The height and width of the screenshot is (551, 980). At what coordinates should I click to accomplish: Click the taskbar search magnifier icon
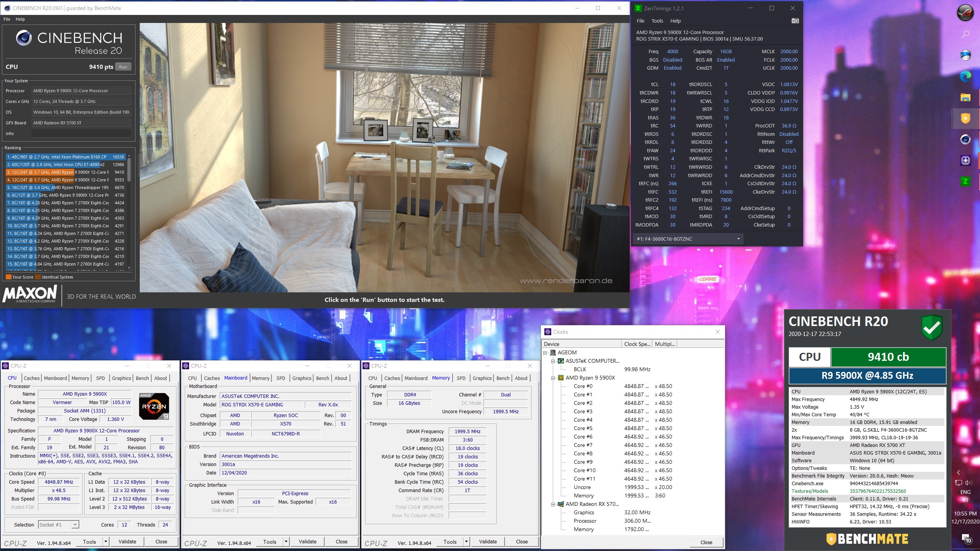[965, 34]
